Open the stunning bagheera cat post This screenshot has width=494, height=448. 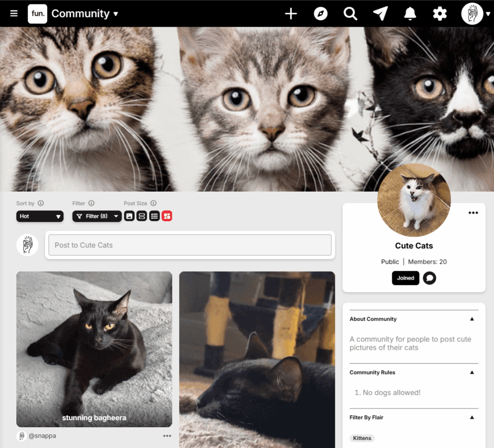pos(94,349)
